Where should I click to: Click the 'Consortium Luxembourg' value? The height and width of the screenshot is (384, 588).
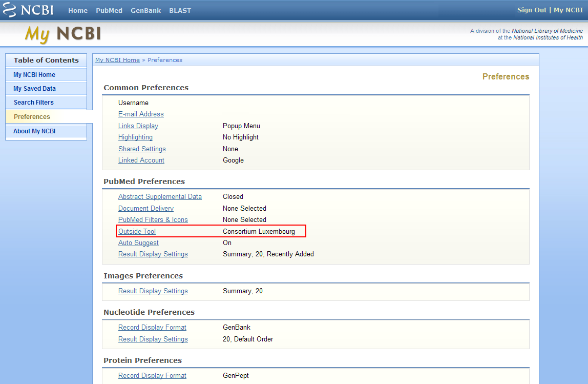pos(259,232)
